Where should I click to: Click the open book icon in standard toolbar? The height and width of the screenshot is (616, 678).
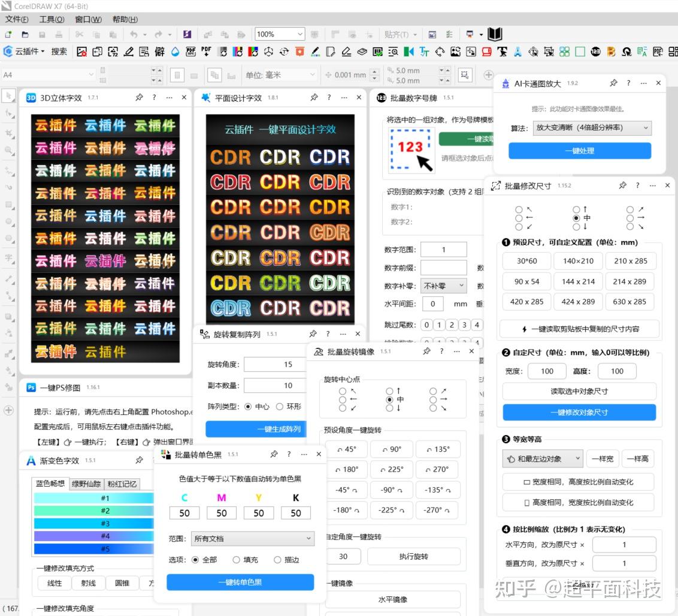[495, 34]
